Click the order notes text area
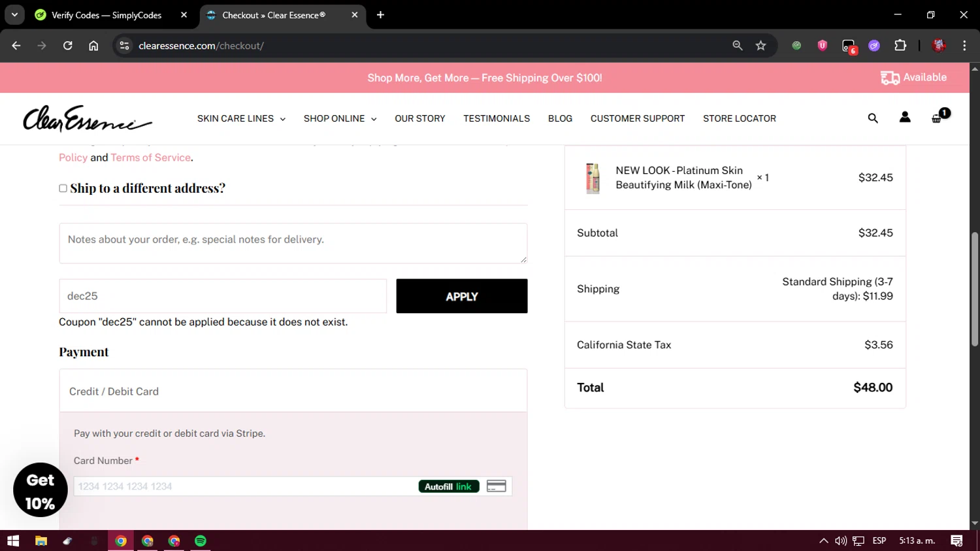The width and height of the screenshot is (980, 551). (x=293, y=243)
